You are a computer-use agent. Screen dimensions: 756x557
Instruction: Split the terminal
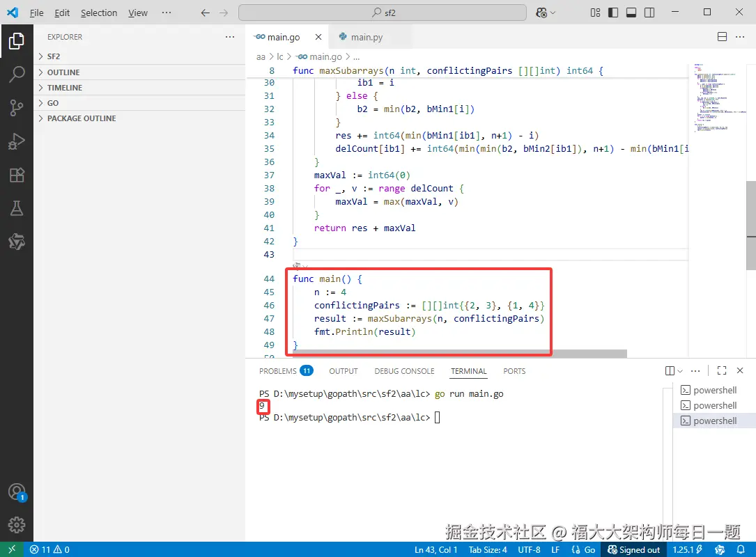[670, 370]
